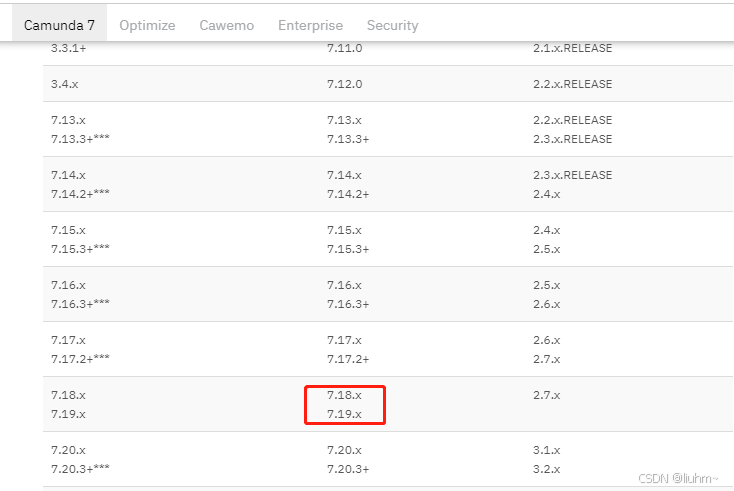The height and width of the screenshot is (491, 734).
Task: Click 2.3.x.RELEASE in the 7.14.x row
Action: tap(573, 175)
